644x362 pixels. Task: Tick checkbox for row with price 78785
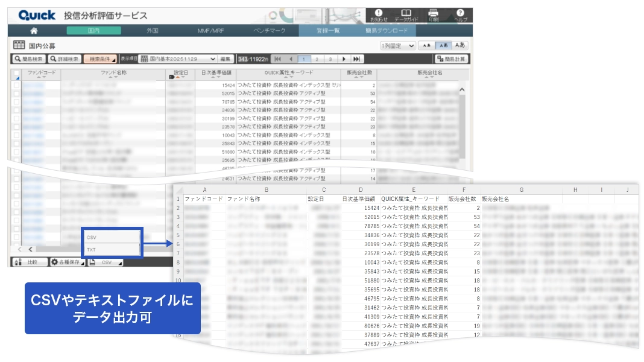16,101
